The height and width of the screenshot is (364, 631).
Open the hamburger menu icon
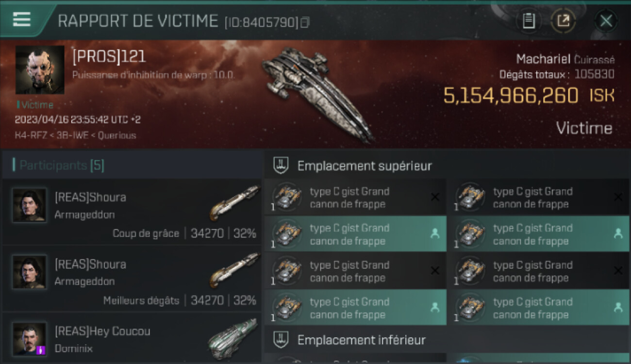[21, 20]
